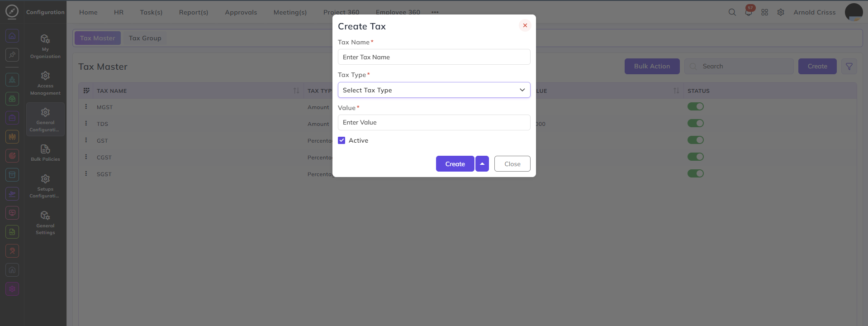Click the user avatar picture
Image resolution: width=868 pixels, height=326 pixels.
click(854, 12)
